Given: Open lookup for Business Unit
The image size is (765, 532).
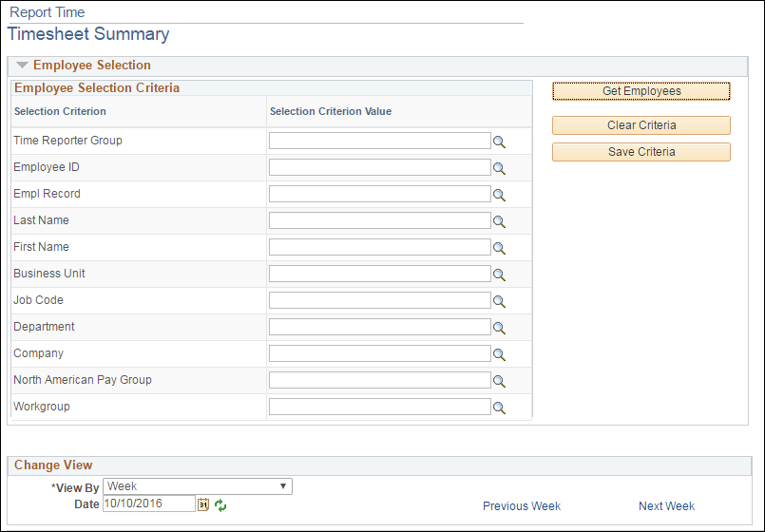Looking at the screenshot, I should pos(499,275).
